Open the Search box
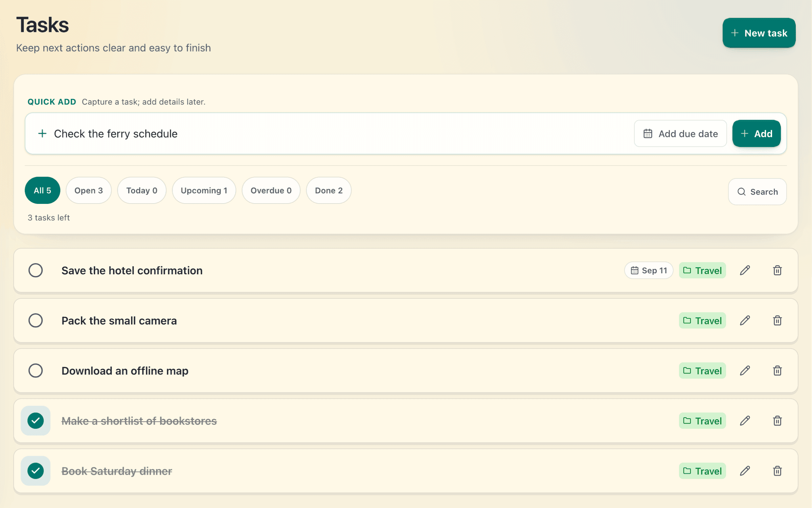 click(757, 192)
